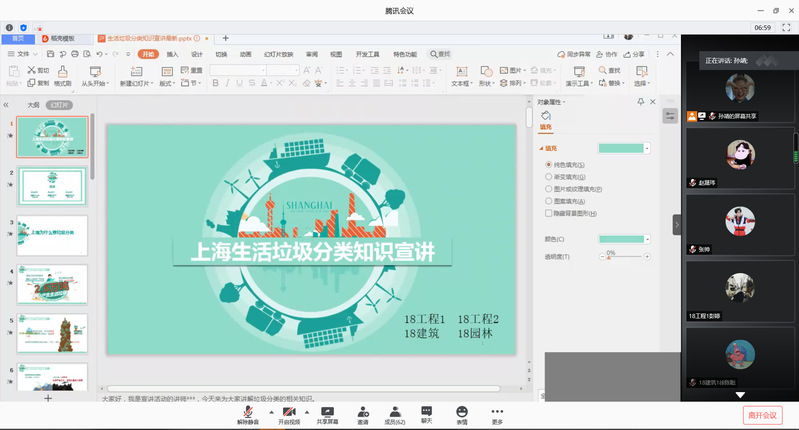Select slide 3 thumbnail in the panel
Screen dimensions: 799x430
point(52,235)
